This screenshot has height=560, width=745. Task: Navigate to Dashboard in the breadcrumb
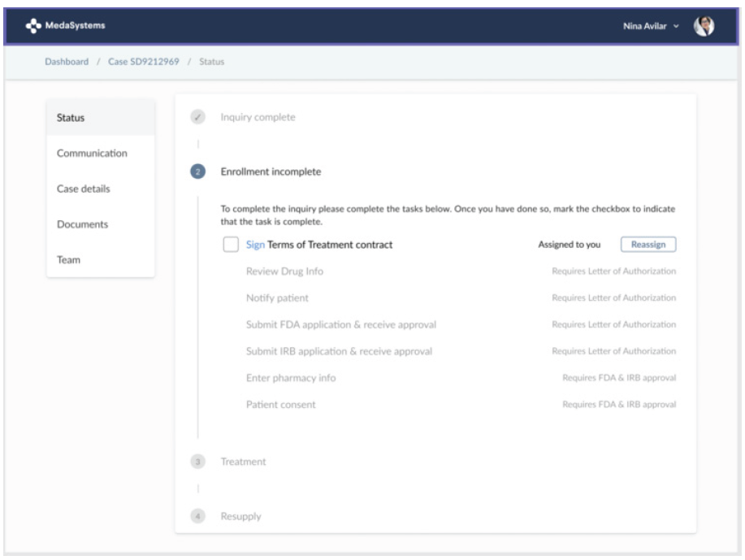[x=67, y=62]
